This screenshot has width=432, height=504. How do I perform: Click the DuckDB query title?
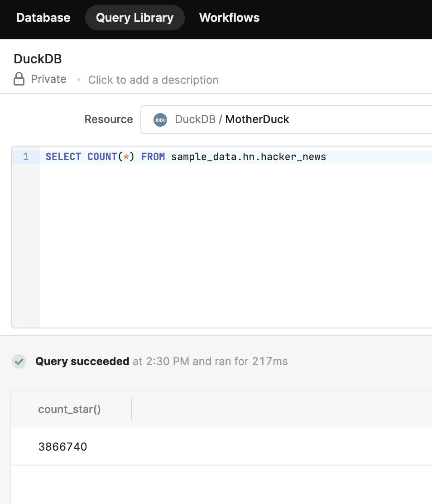38,59
